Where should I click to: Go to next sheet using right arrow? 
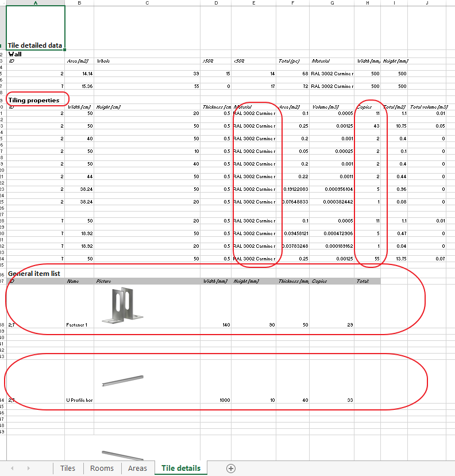pyautogui.click(x=29, y=468)
